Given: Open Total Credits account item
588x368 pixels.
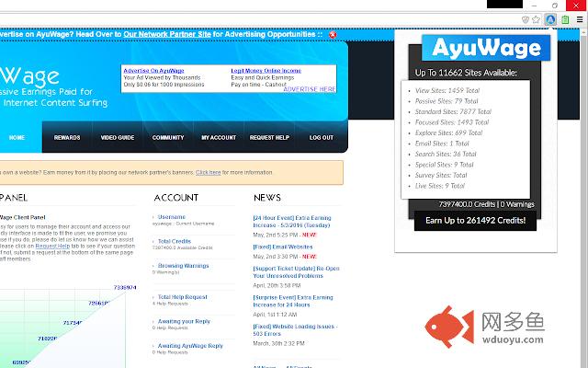Looking at the screenshot, I should [x=175, y=241].
